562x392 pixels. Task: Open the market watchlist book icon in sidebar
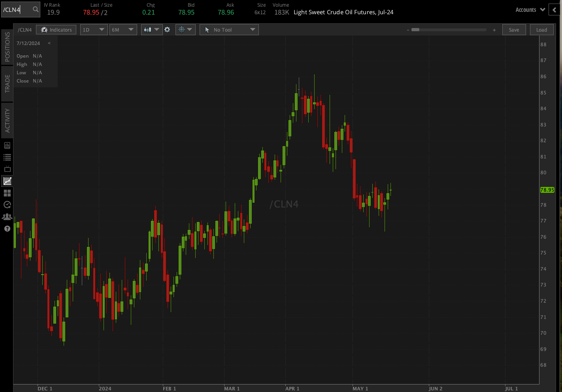click(7, 145)
